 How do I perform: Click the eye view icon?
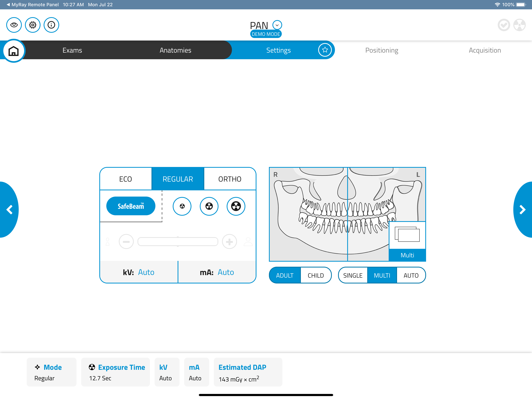click(14, 25)
